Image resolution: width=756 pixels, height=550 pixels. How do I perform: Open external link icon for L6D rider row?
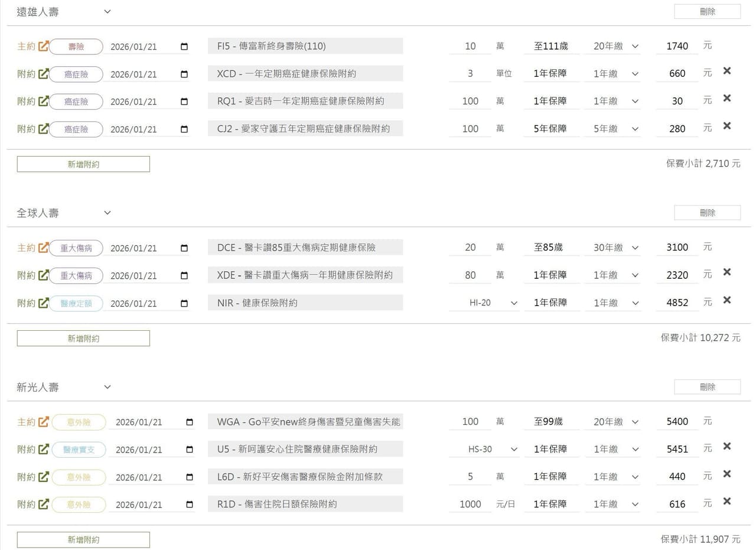click(43, 477)
